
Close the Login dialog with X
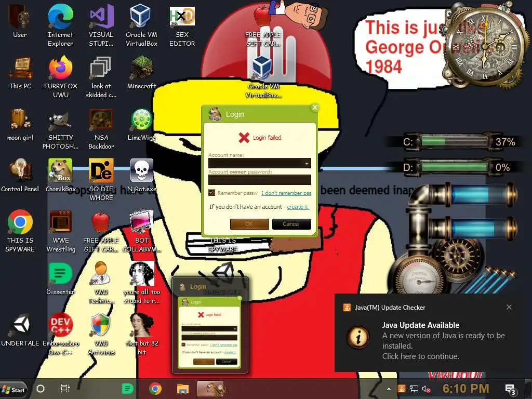click(x=315, y=108)
